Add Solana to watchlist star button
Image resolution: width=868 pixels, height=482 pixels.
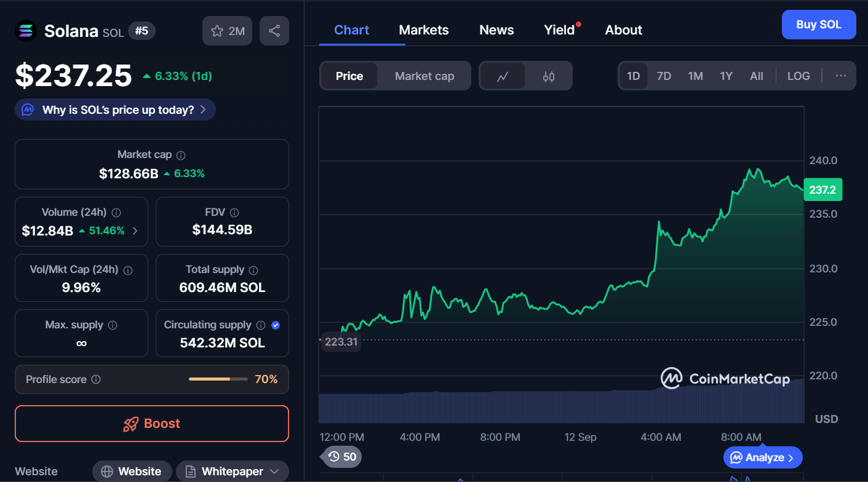pyautogui.click(x=228, y=31)
